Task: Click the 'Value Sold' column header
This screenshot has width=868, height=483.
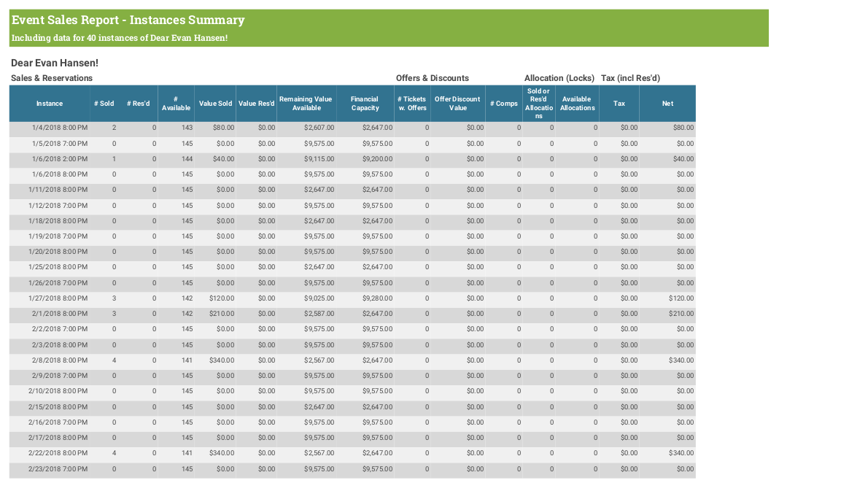Action: (x=215, y=104)
